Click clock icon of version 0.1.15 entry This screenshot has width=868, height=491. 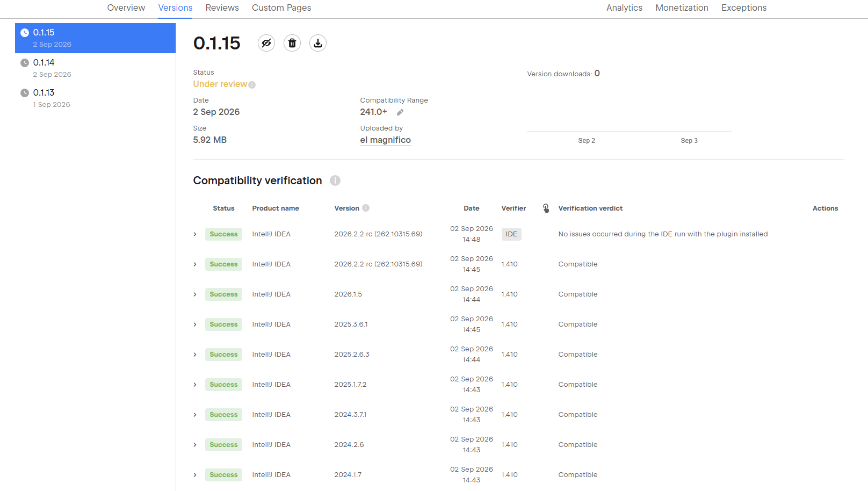coord(25,33)
